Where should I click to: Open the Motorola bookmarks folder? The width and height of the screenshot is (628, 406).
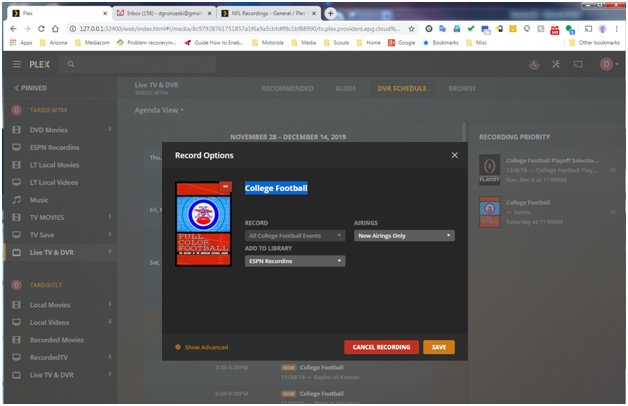(x=268, y=42)
